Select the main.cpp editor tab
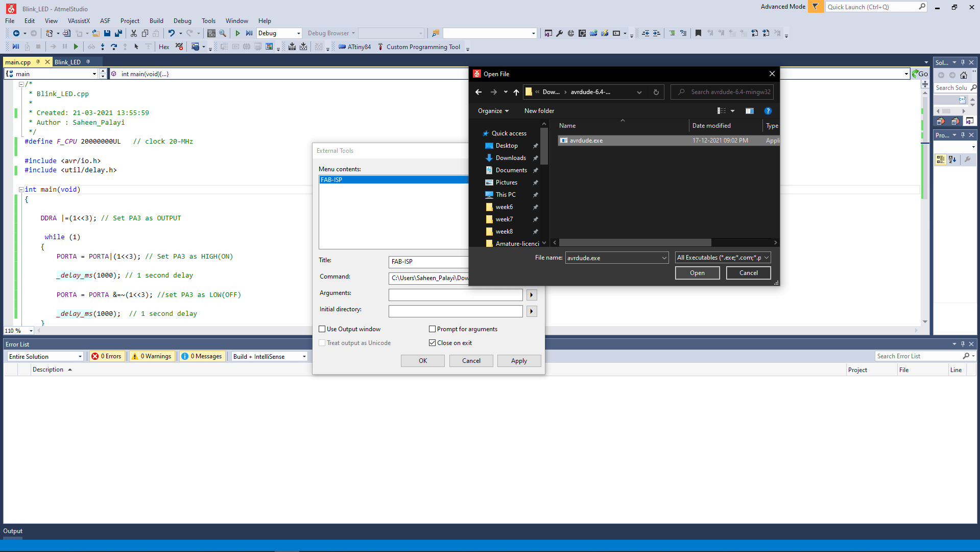 tap(18, 62)
